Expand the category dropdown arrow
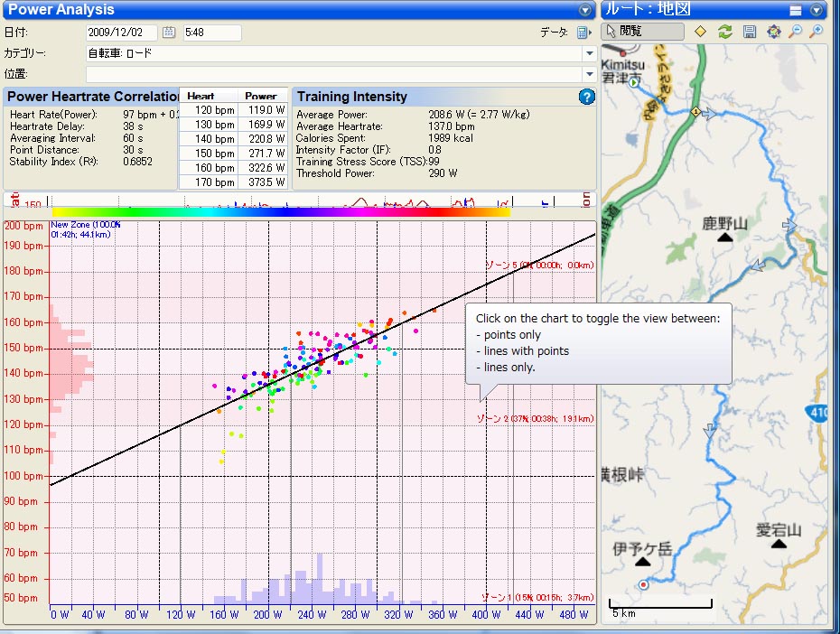The width and height of the screenshot is (840, 634). (x=589, y=53)
